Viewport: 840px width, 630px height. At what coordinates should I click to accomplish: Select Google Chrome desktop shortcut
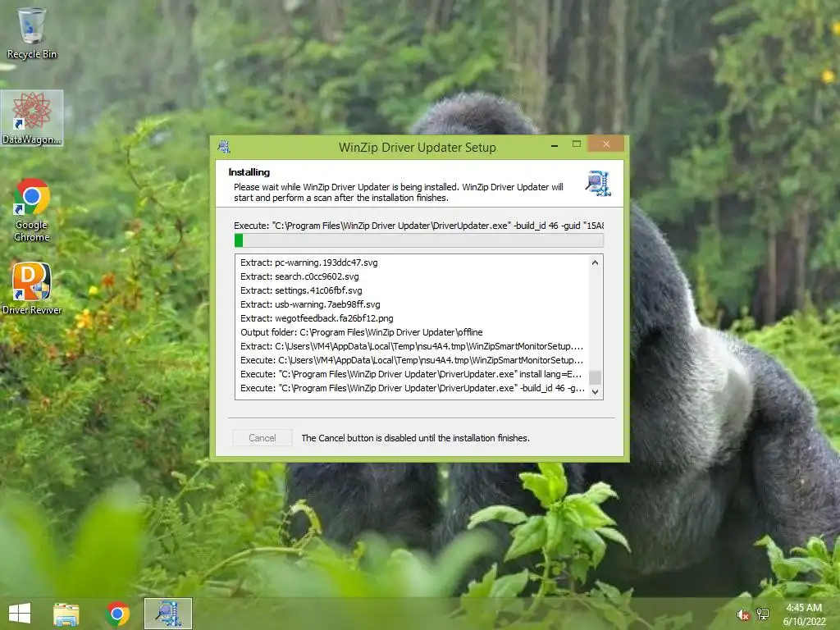point(32,210)
